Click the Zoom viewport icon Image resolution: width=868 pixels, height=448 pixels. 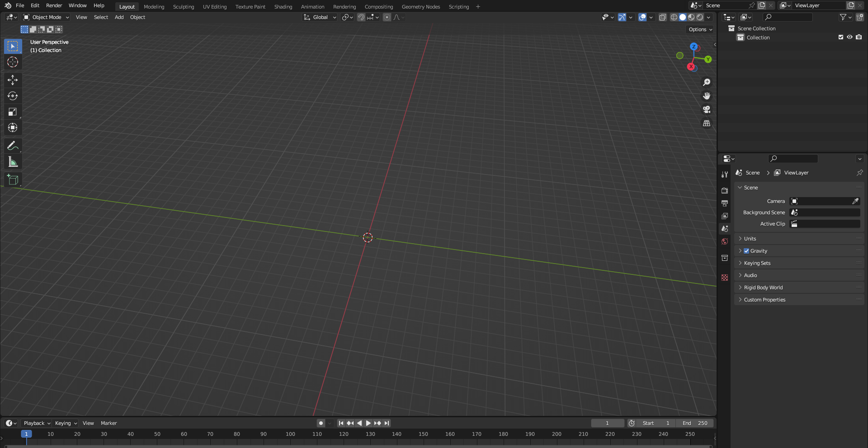click(x=707, y=82)
